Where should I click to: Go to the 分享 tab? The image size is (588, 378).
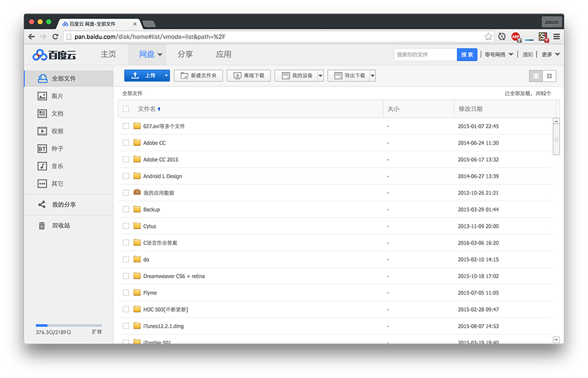click(185, 55)
